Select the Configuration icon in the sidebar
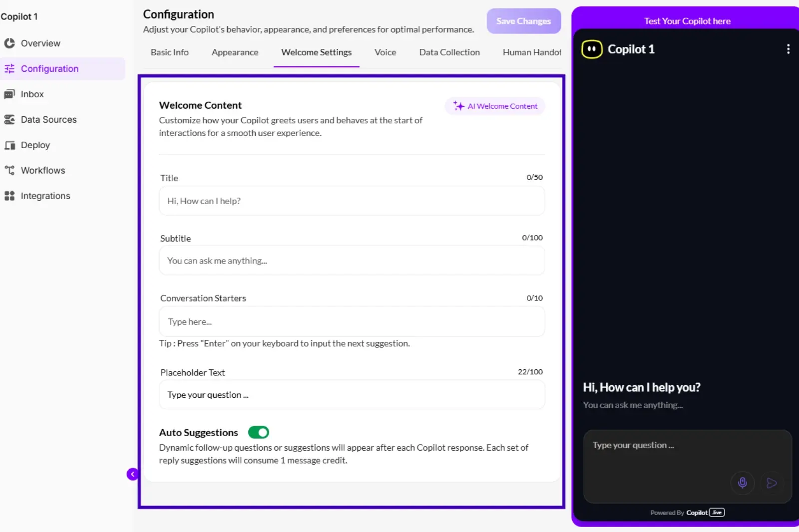 pos(10,68)
